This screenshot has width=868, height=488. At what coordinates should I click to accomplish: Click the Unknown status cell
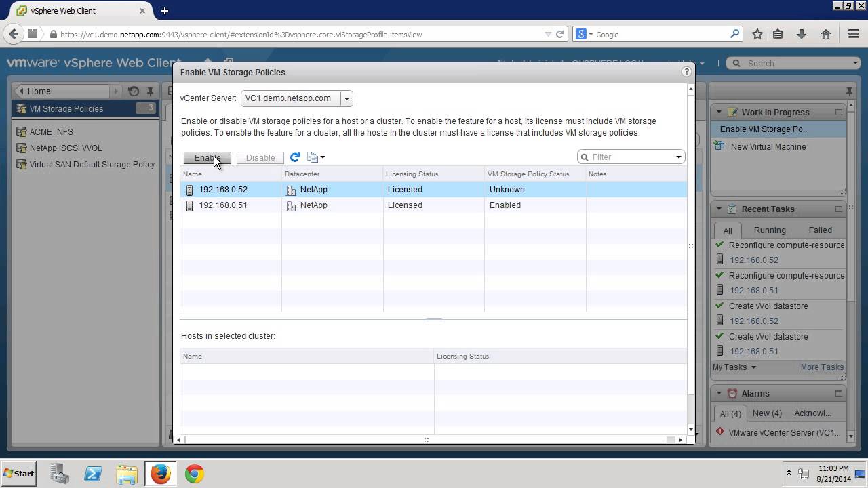click(535, 190)
